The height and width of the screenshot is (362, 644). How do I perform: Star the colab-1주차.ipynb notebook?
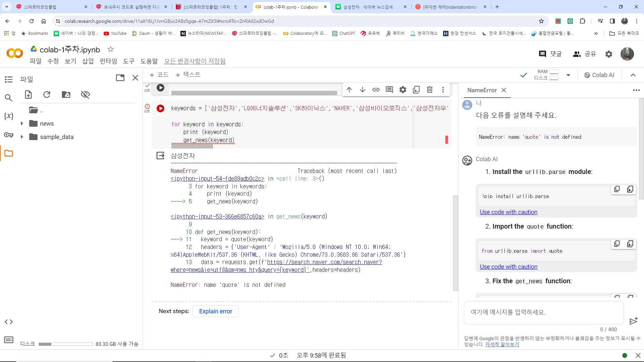coord(110,49)
